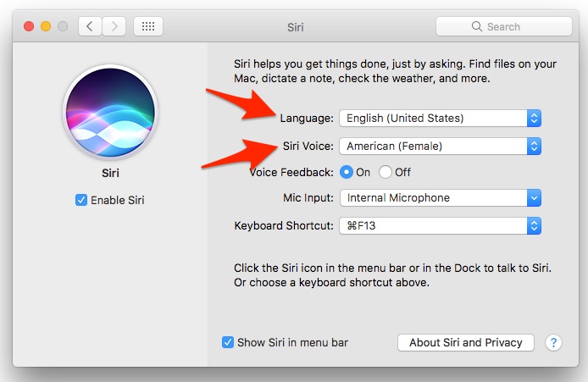Image resolution: width=588 pixels, height=382 pixels.
Task: Minimize the Siri window
Action: tap(45, 26)
